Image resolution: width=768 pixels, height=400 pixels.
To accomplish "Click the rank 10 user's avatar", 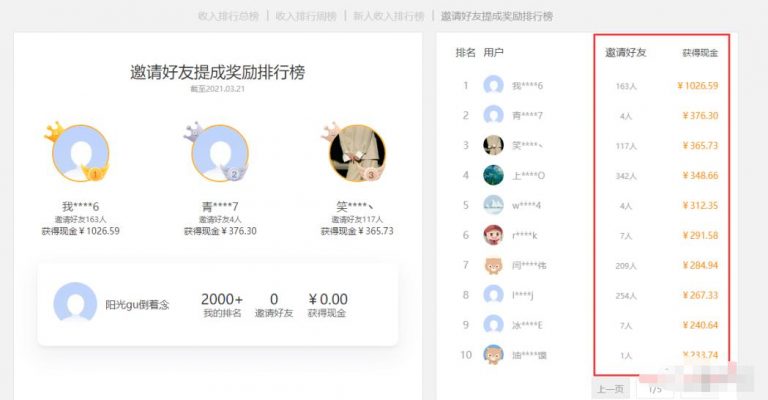I will (493, 354).
